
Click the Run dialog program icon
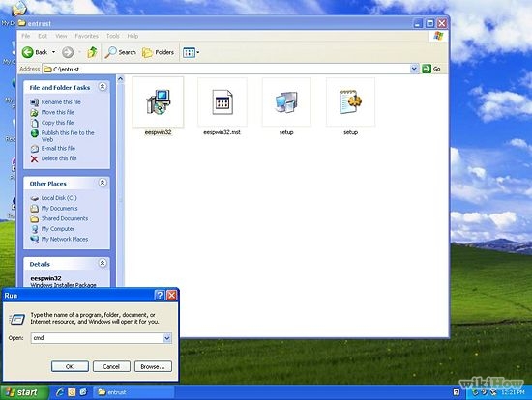click(x=17, y=319)
